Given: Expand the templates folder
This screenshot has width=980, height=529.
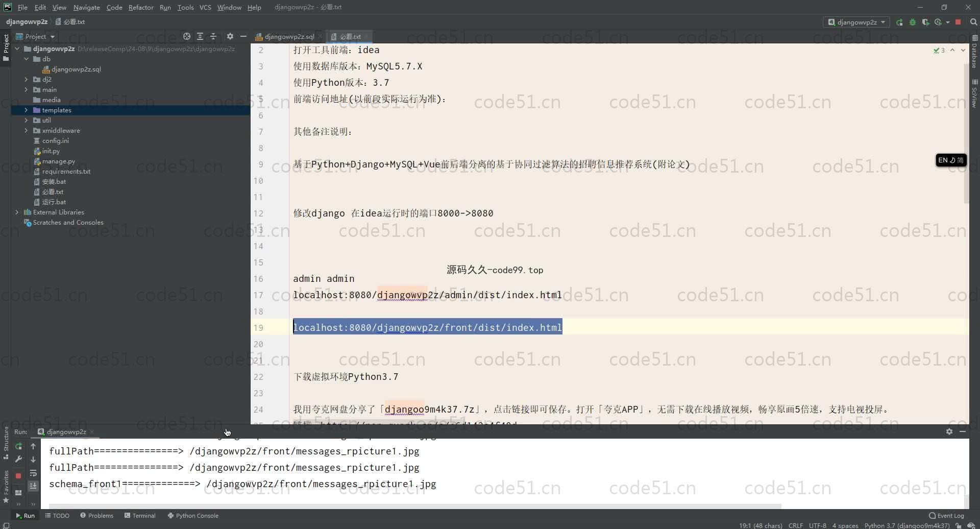Looking at the screenshot, I should click(x=26, y=110).
